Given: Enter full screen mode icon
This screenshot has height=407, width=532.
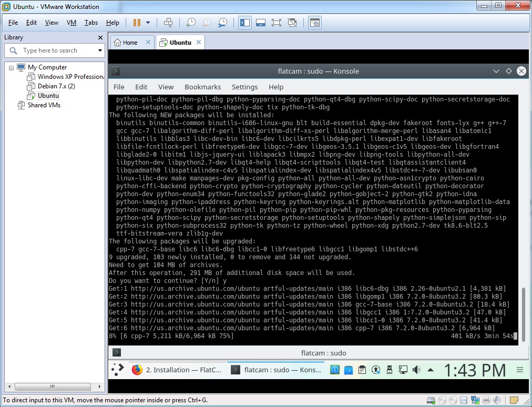Looking at the screenshot, I should [276, 23].
